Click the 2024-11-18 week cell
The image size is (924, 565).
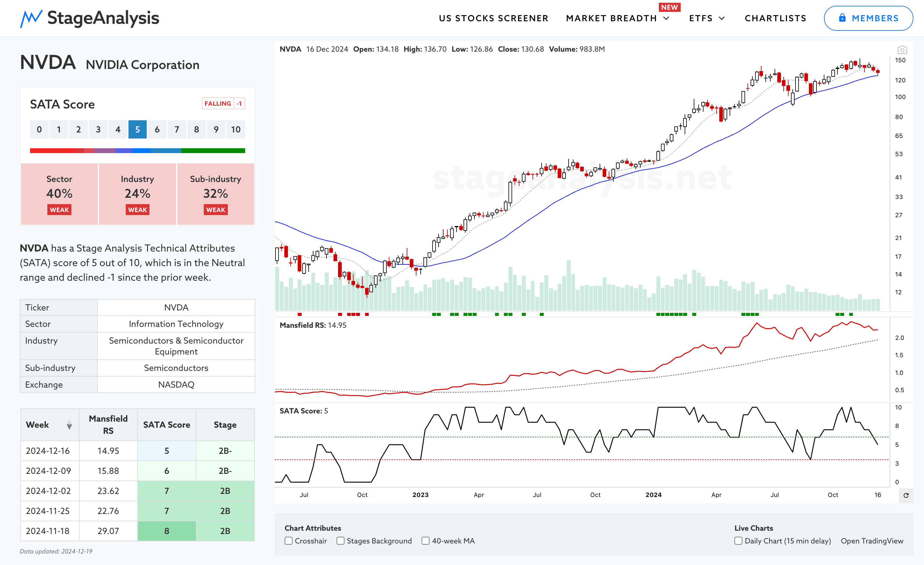(50, 531)
